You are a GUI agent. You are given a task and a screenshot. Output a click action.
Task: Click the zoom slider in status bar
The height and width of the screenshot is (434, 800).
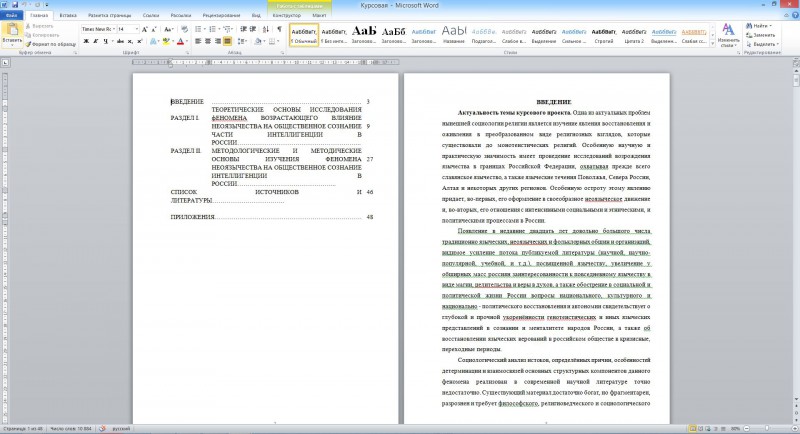pyautogui.click(x=767, y=429)
